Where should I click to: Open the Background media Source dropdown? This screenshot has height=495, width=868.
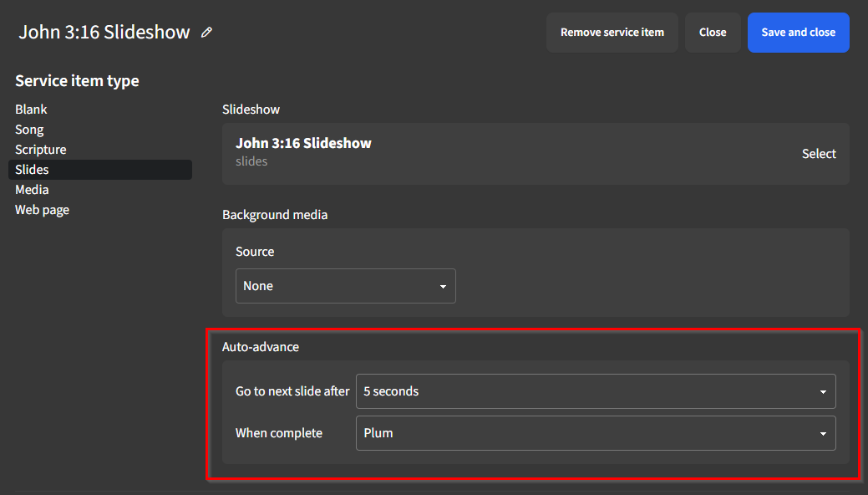tap(345, 286)
